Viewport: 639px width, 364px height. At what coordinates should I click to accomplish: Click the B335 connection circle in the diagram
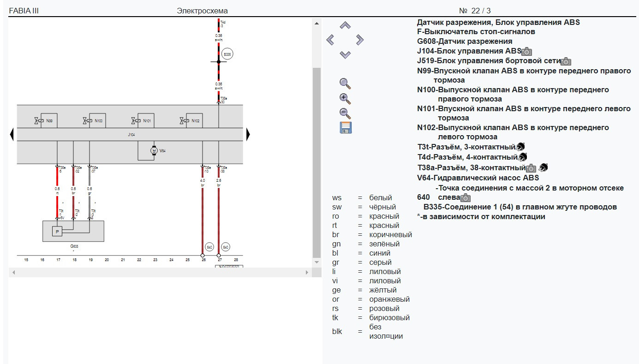227,54
